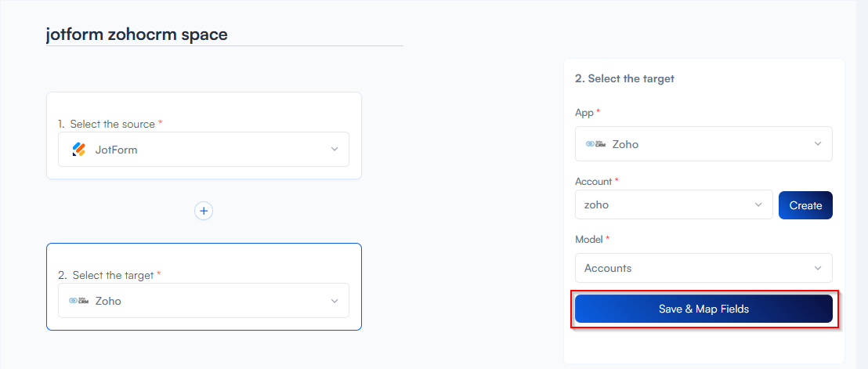Expand the Model dropdown arrow beside Accounts
Image resolution: width=868 pixels, height=369 pixels.
point(818,268)
